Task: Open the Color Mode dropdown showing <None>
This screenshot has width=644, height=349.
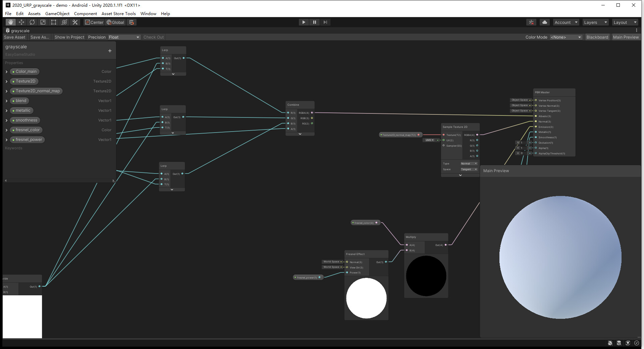Action: click(566, 37)
